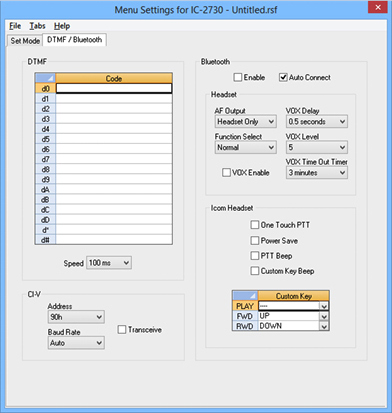The width and height of the screenshot is (392, 413).
Task: Select the d0 row header
Action: point(45,88)
